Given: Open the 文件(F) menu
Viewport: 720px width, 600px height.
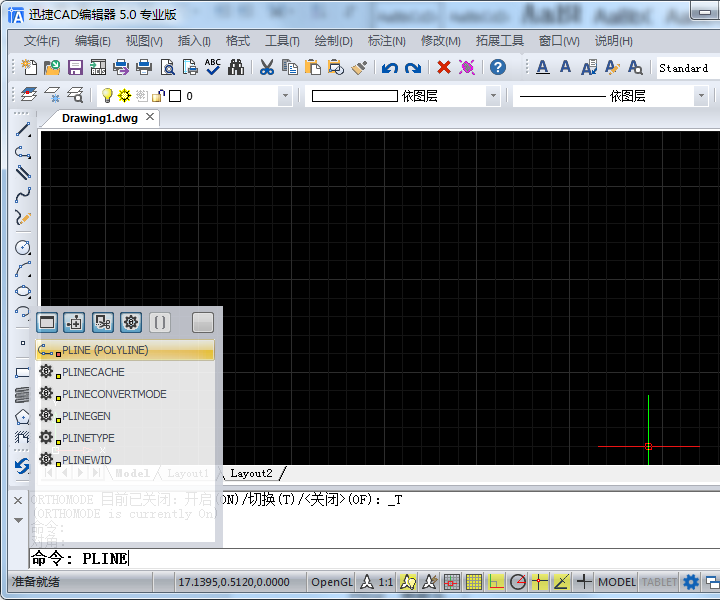Looking at the screenshot, I should coord(42,41).
